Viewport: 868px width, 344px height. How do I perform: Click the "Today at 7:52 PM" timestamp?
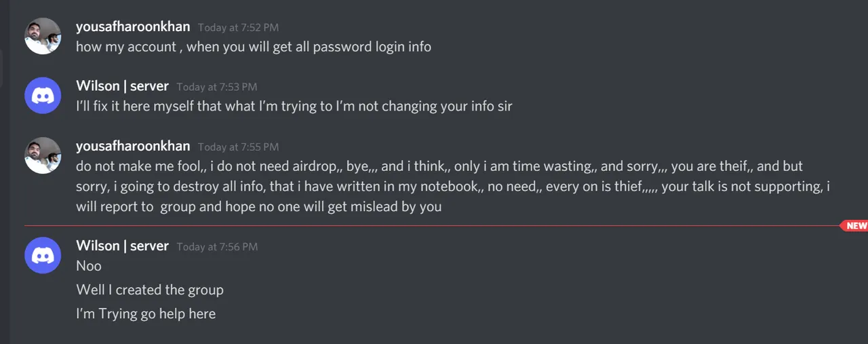(x=238, y=28)
